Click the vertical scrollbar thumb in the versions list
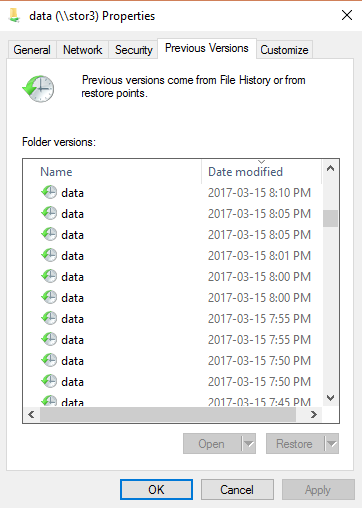 point(330,218)
